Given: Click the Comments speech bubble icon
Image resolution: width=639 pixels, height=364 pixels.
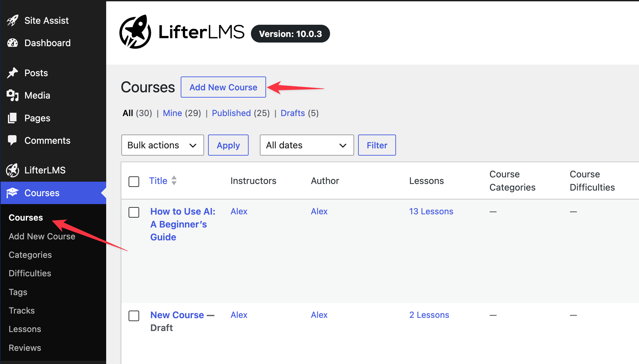Looking at the screenshot, I should (13, 140).
